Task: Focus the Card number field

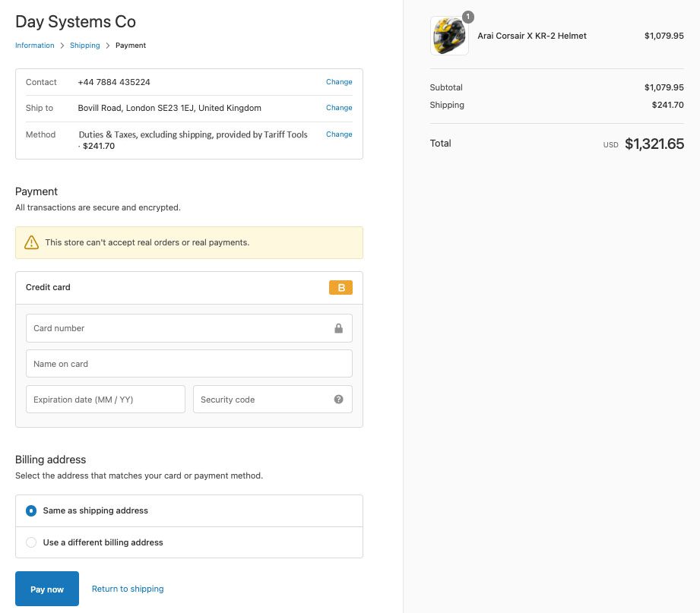Action: pyautogui.click(x=188, y=328)
